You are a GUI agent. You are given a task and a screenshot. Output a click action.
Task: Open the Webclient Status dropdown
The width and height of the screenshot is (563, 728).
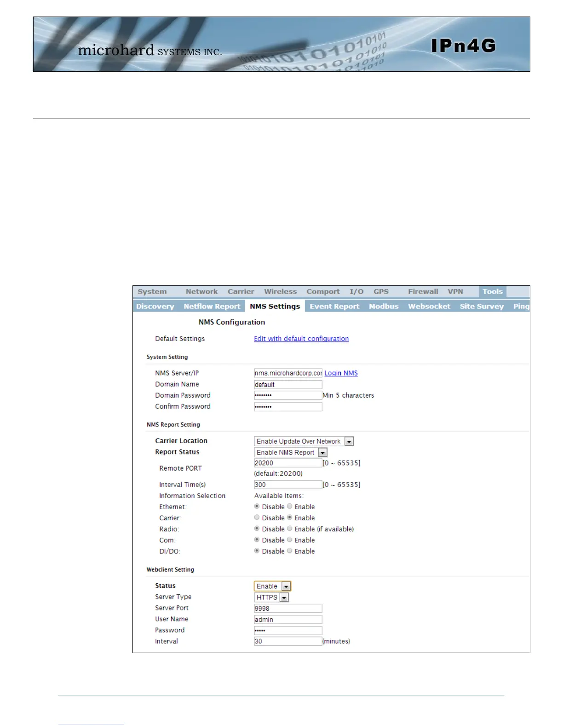(272, 586)
